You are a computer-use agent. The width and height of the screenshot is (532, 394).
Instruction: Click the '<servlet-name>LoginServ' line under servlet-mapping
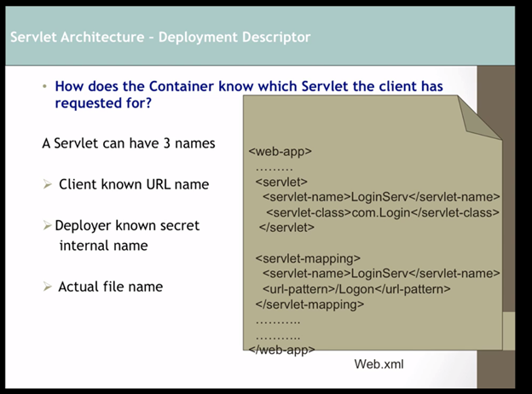click(381, 273)
